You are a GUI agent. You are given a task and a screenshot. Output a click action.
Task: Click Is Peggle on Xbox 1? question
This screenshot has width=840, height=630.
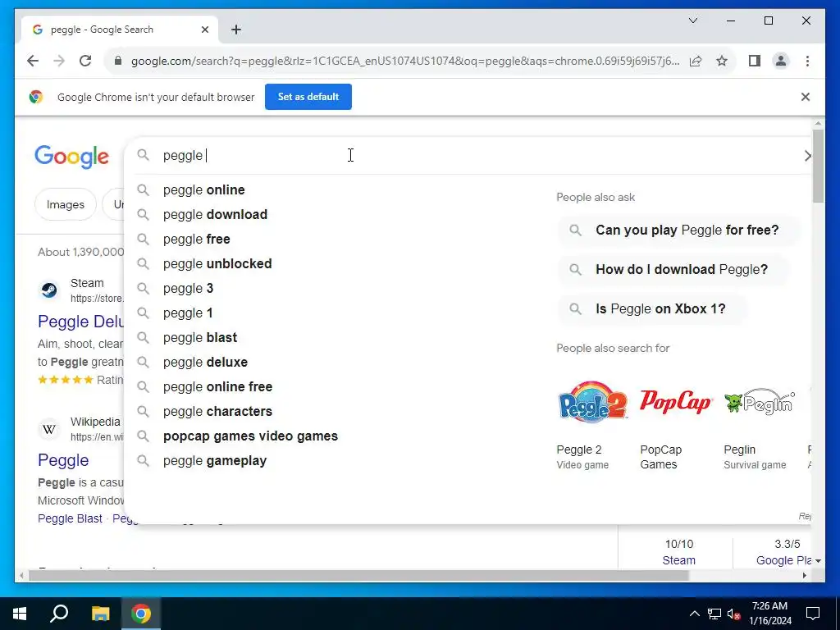click(x=652, y=309)
